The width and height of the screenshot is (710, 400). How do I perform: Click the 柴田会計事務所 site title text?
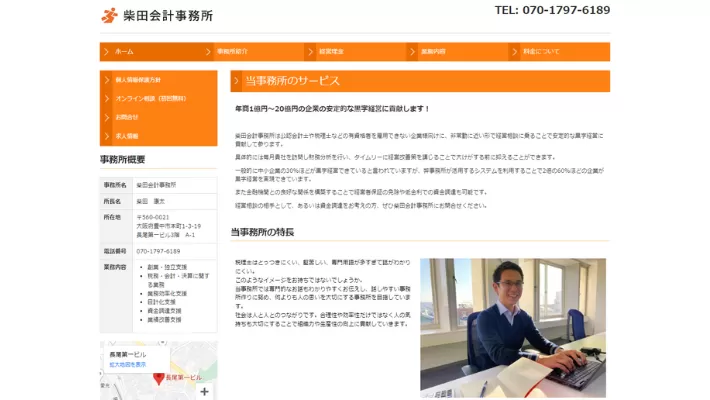167,16
